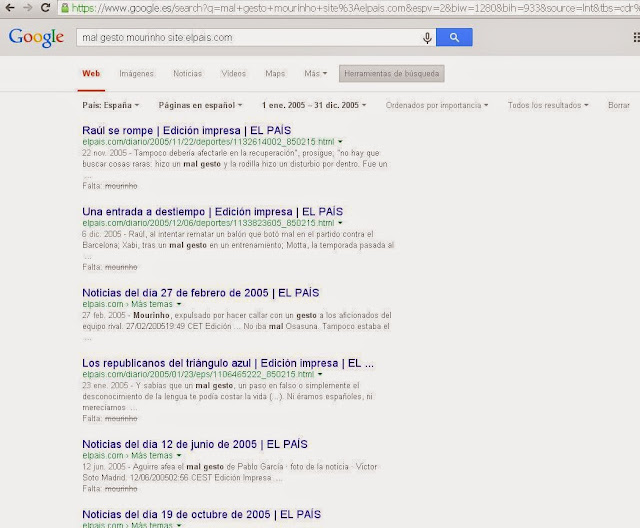
Task: Reload the page with refresh icon
Action: [x=45, y=7]
